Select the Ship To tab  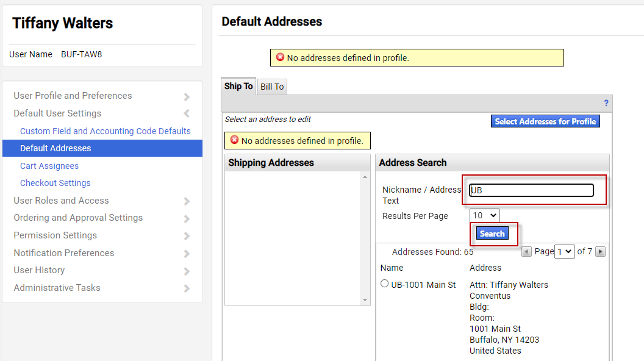238,86
